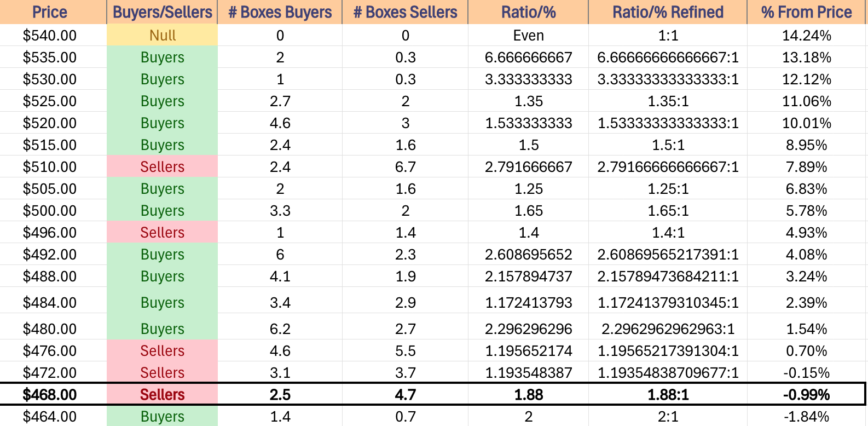868x426 pixels.
Task: Click the Ratio/% header cell
Action: (x=528, y=12)
